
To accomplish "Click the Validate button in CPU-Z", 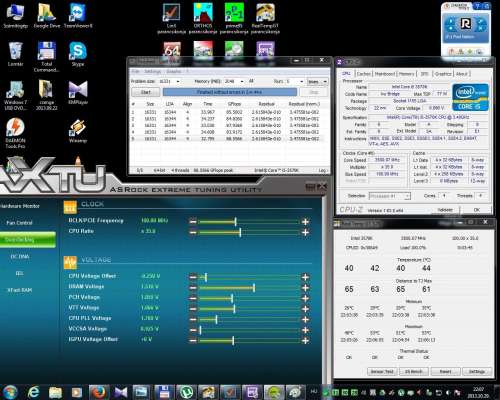I will pos(445,210).
